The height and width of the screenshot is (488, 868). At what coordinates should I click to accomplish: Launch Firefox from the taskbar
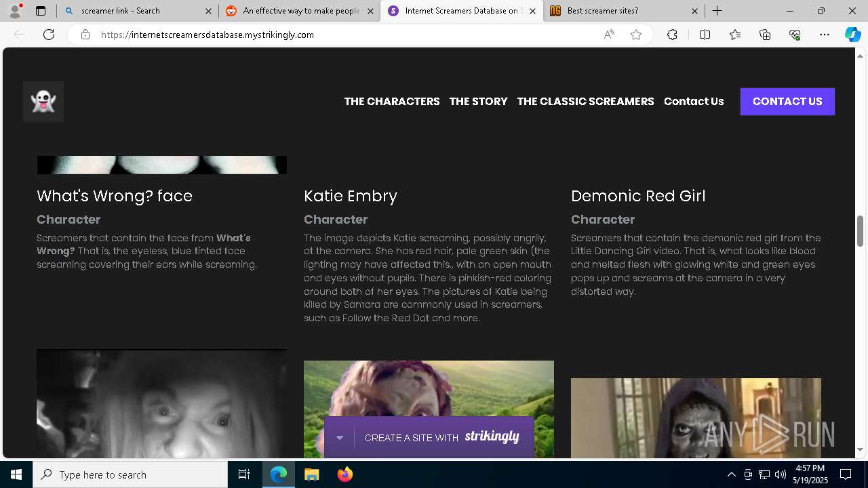(x=344, y=474)
